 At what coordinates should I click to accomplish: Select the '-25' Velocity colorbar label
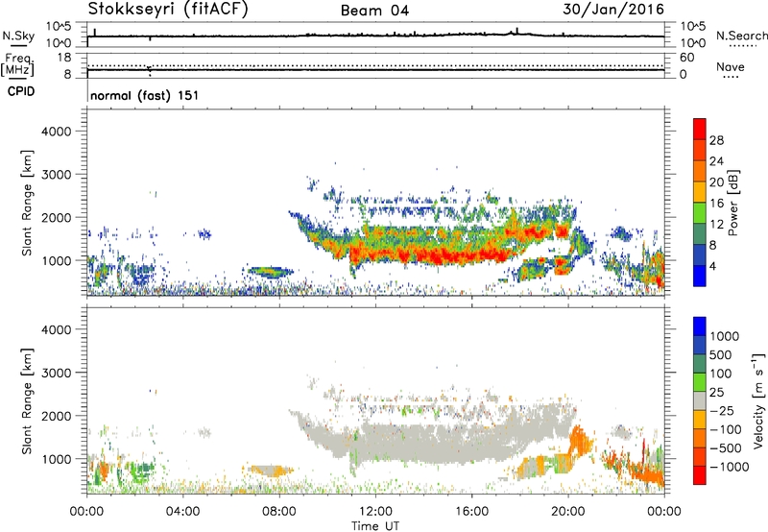pos(722,410)
